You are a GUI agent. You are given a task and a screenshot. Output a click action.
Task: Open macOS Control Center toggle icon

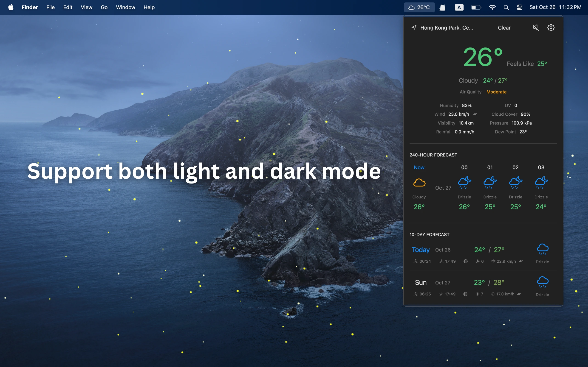pyautogui.click(x=520, y=8)
